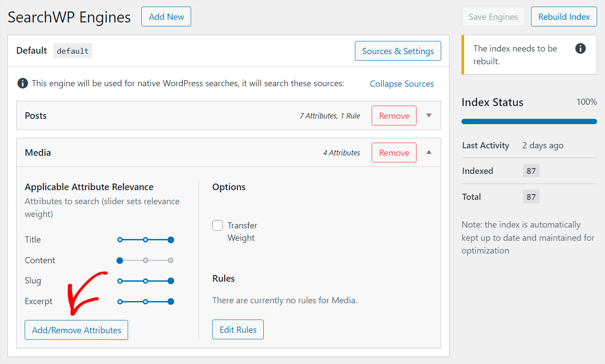Remove the Posts source
This screenshot has width=605, height=364.
click(394, 116)
